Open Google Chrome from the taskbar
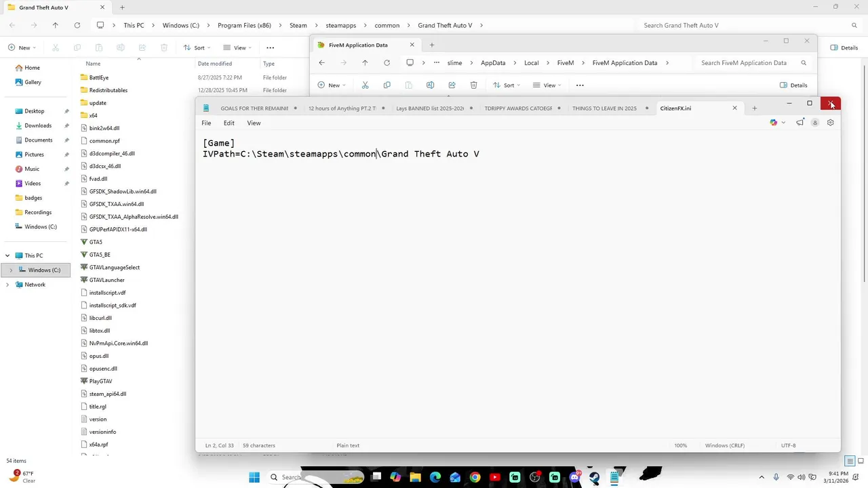868x488 pixels. (475, 477)
